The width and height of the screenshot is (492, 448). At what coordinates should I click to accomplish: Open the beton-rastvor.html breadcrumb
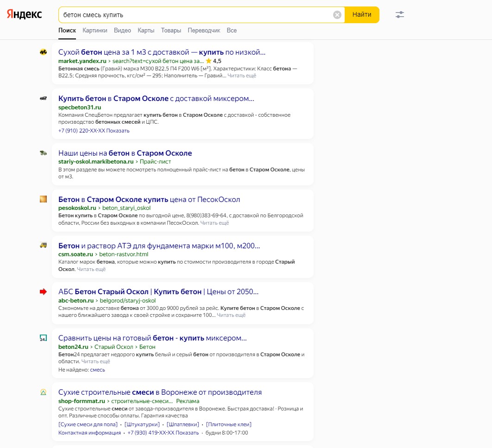coord(124,254)
